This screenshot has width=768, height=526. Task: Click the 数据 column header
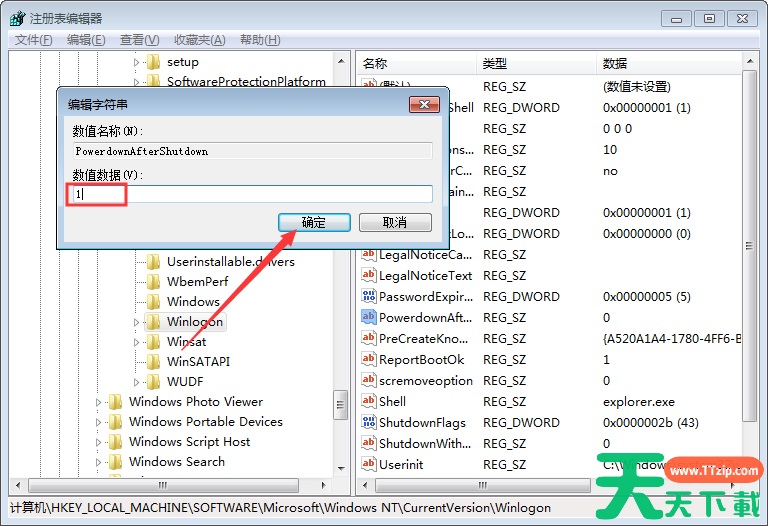(668, 64)
